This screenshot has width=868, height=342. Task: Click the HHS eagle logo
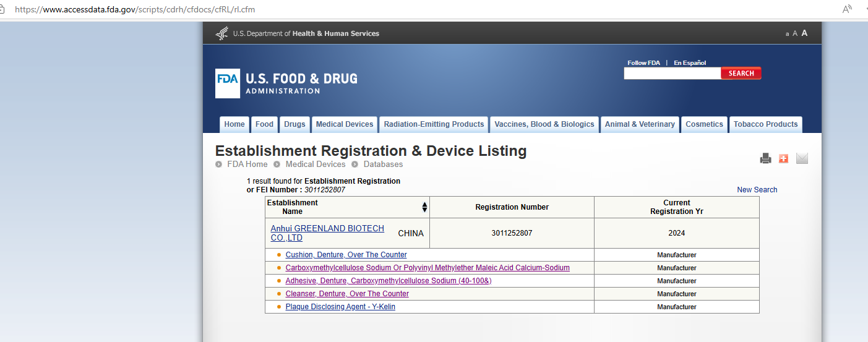coord(221,33)
